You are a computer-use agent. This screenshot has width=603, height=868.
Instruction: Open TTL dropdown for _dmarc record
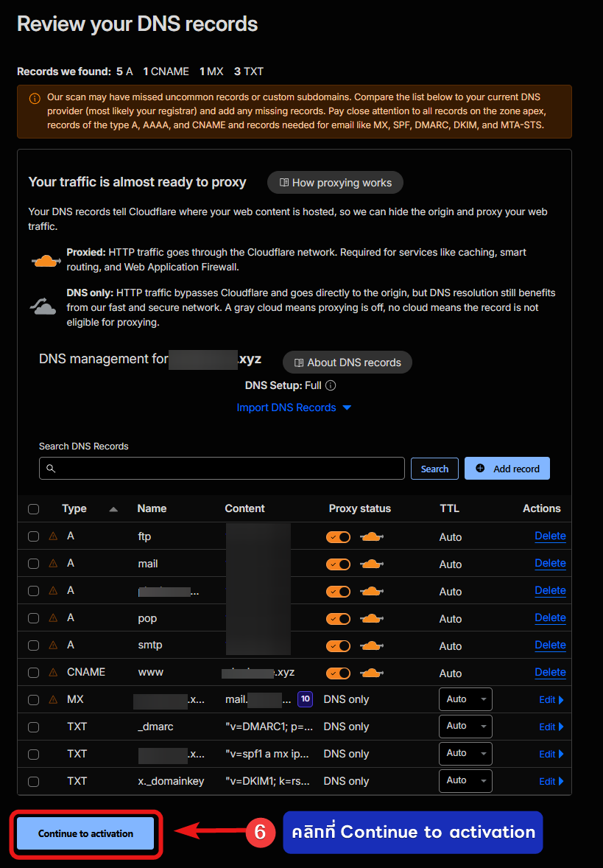(465, 726)
